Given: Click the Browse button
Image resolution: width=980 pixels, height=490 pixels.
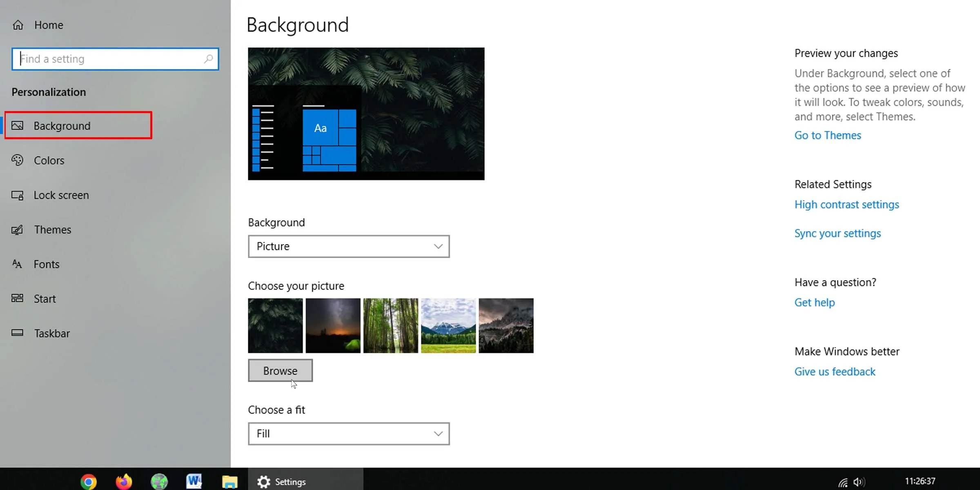Looking at the screenshot, I should coord(280,370).
